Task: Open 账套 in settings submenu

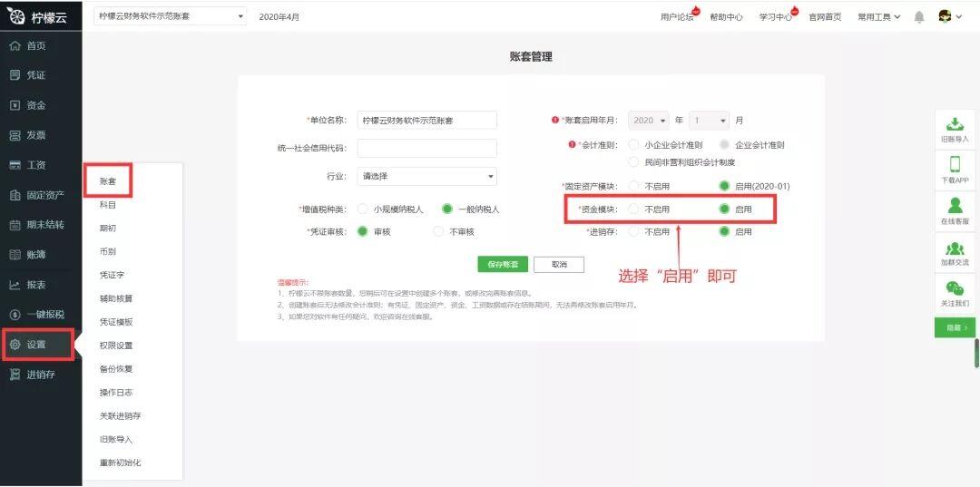Action: (x=107, y=181)
